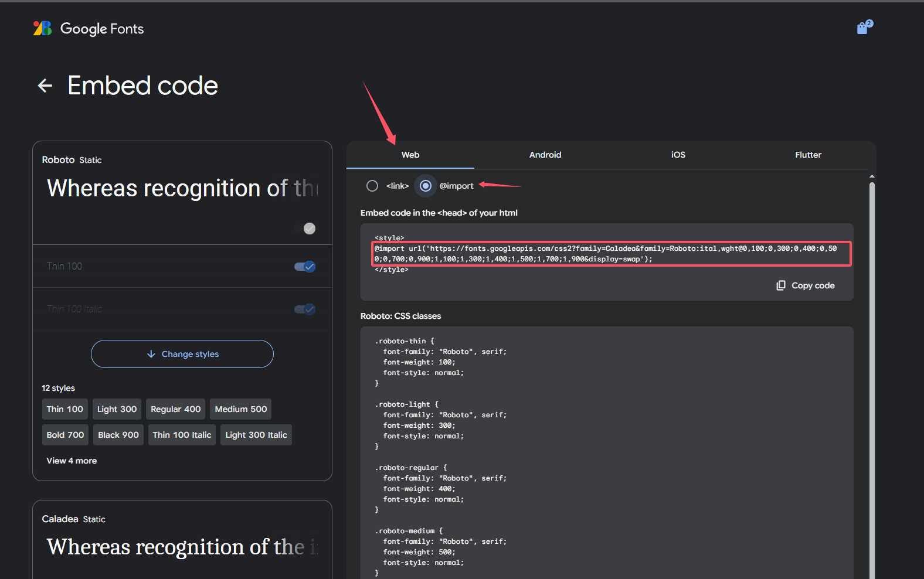This screenshot has width=924, height=579.
Task: Click the Light 300 style chip
Action: pos(117,409)
